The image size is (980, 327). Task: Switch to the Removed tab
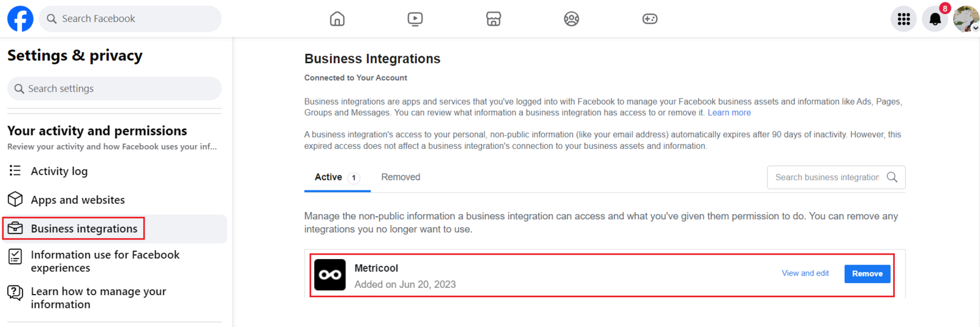point(401,177)
